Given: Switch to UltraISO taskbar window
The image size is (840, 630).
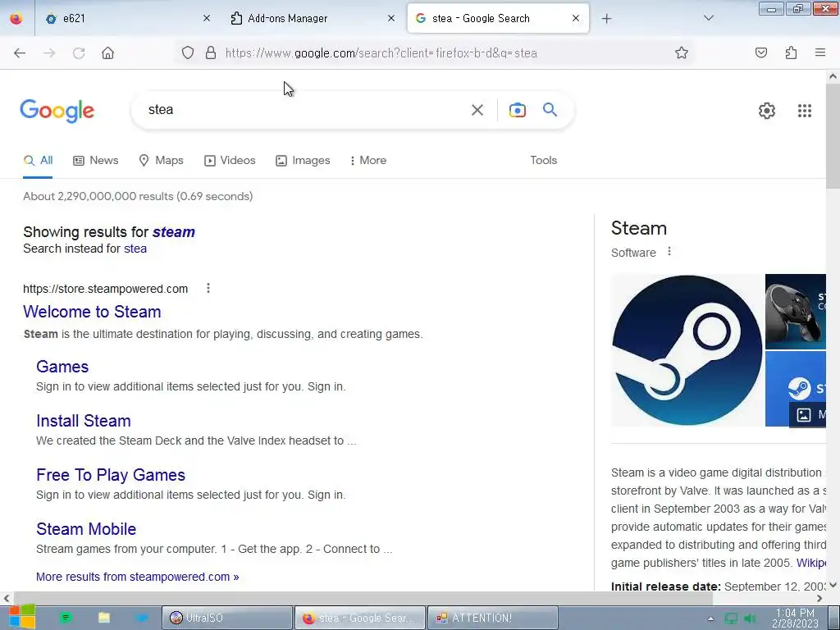Looking at the screenshot, I should [x=227, y=618].
